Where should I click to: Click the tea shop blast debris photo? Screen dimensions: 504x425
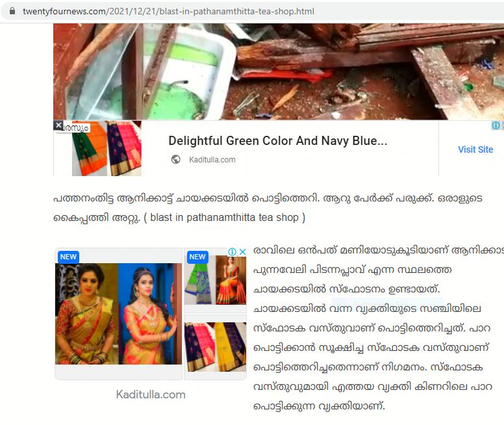tap(279, 71)
